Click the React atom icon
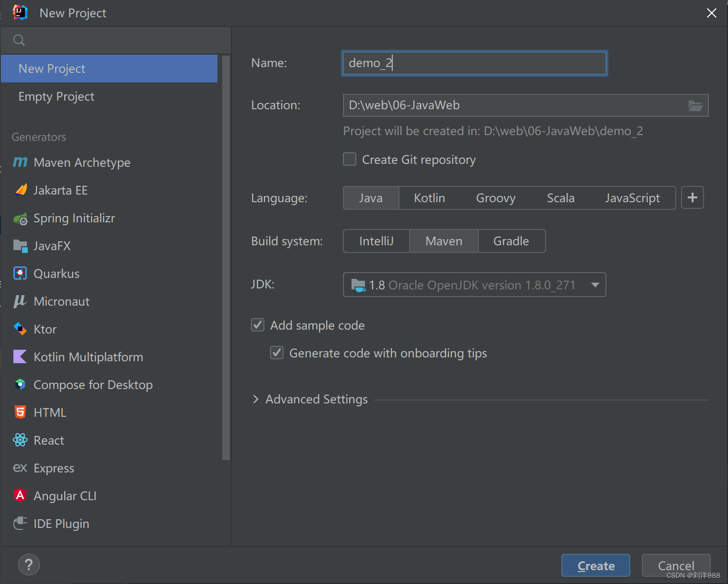The width and height of the screenshot is (728, 584). click(x=20, y=440)
